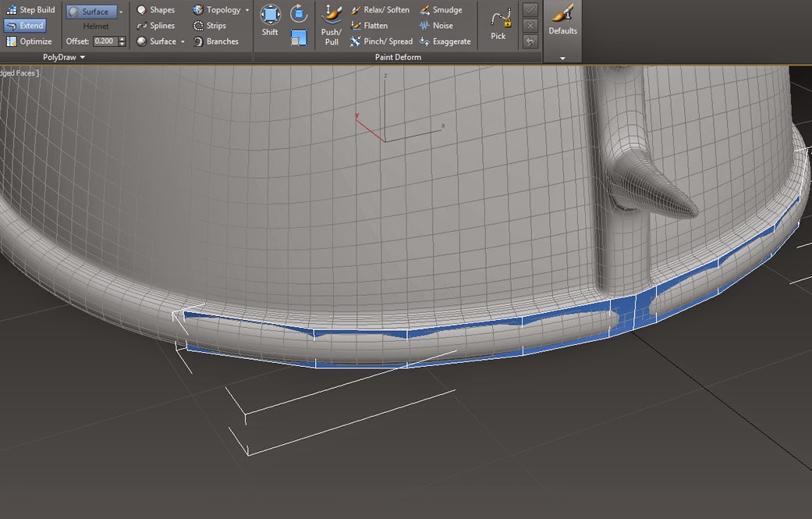
Task: Open the Surface draw-on dropdown arrow
Action: (x=121, y=12)
